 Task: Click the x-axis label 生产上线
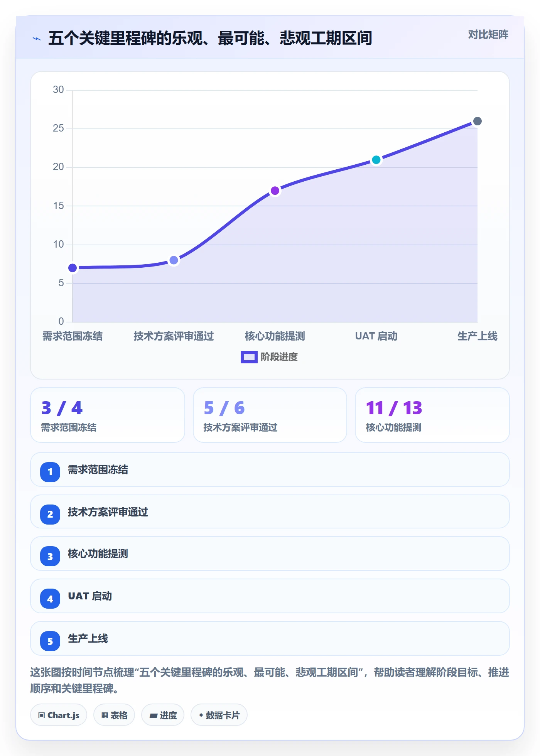[478, 336]
